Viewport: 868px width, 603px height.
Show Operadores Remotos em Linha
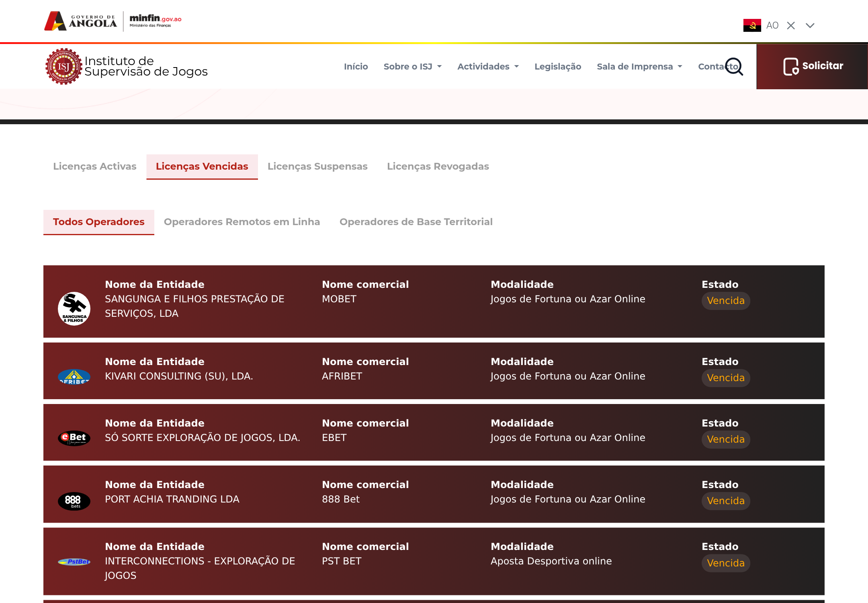pyautogui.click(x=242, y=222)
